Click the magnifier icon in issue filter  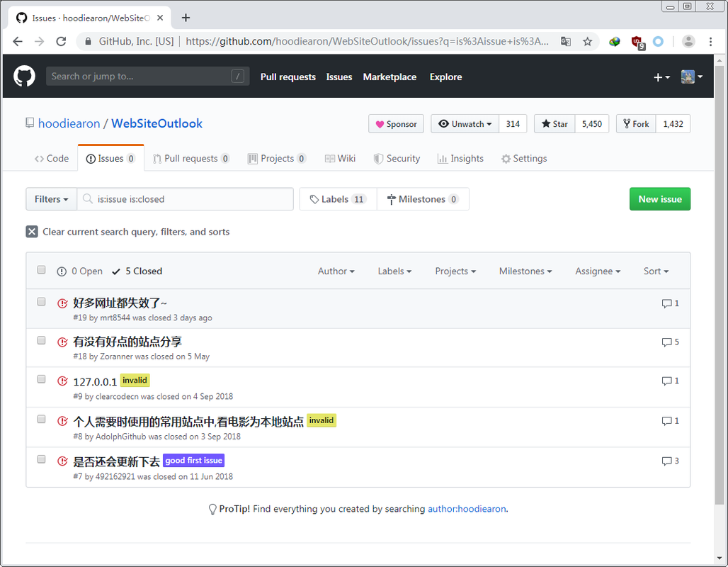coord(87,199)
